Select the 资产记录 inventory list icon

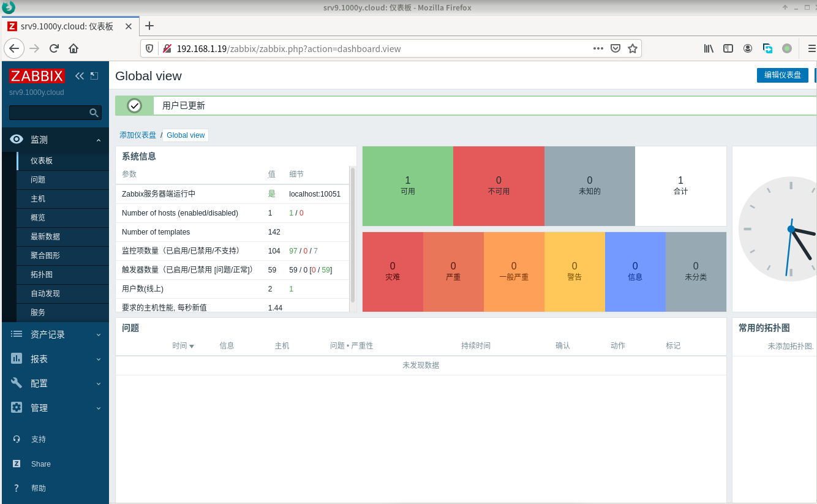pos(16,334)
